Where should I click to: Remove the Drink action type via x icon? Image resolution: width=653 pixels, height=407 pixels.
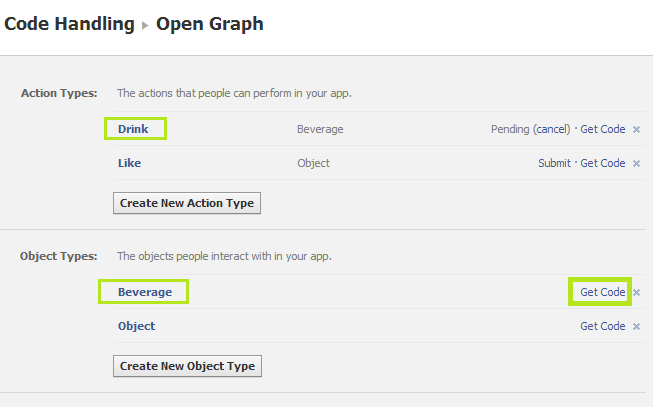tap(636, 130)
